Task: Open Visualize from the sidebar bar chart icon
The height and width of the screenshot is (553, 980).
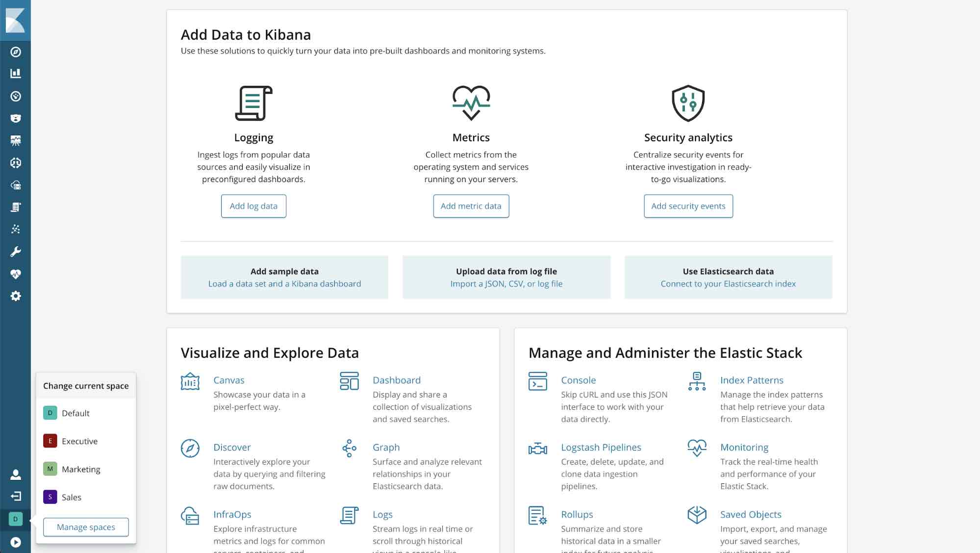Action: click(x=16, y=74)
